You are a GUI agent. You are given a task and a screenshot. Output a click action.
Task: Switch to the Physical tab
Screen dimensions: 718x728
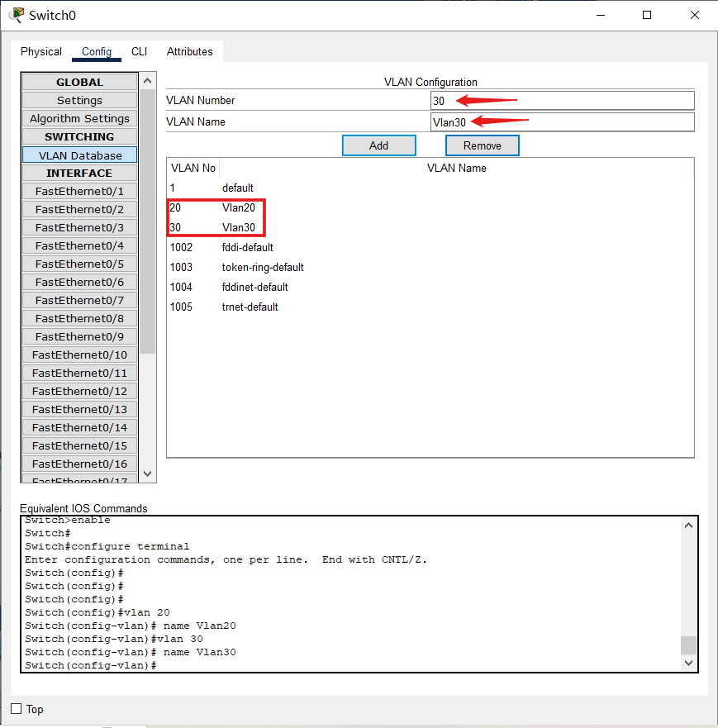tap(40, 51)
